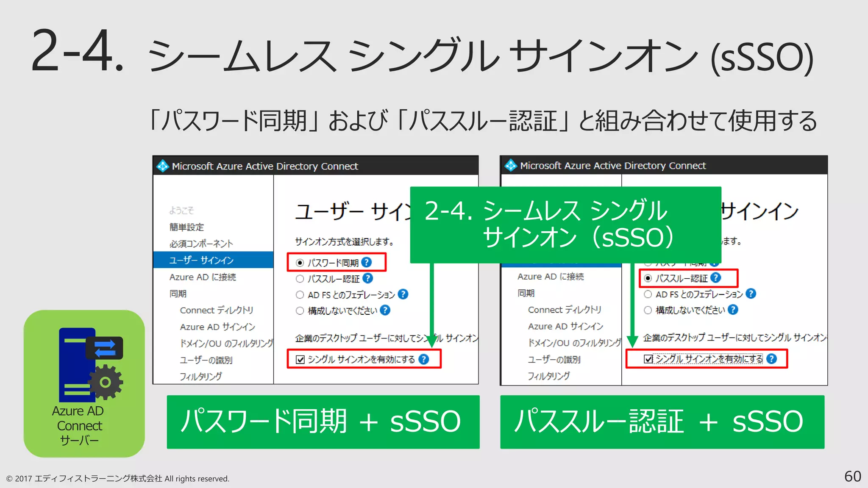Viewport: 868px width, 488px height.
Task: Open Connect ディレクトリ step in left window
Action: point(217,310)
